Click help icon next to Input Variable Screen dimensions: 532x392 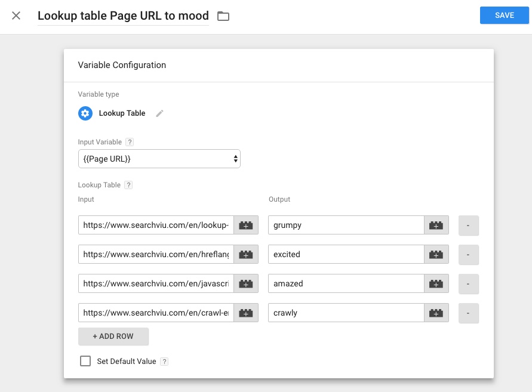(x=130, y=142)
